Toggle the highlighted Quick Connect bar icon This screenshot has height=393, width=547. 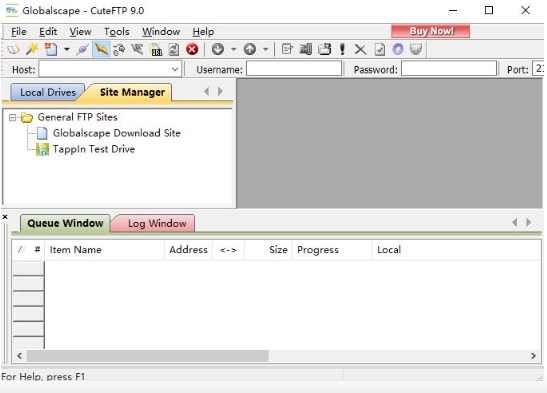coord(101,49)
